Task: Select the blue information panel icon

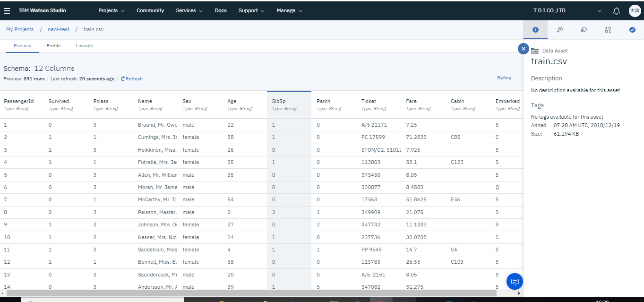Action: [535, 30]
